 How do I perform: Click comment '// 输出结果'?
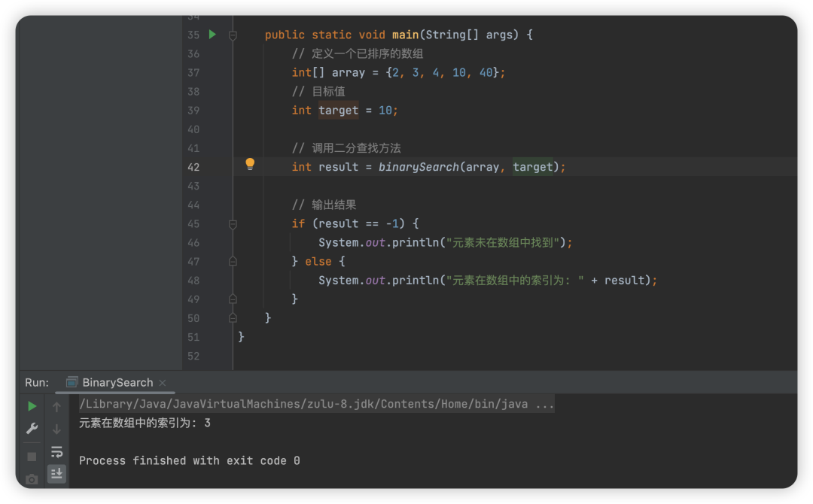pyautogui.click(x=324, y=205)
